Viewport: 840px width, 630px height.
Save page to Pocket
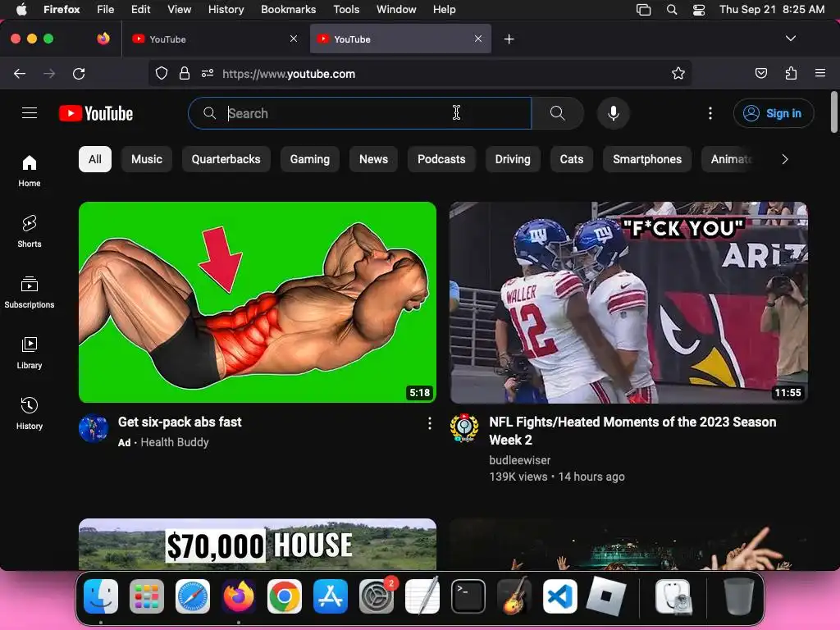coord(760,73)
